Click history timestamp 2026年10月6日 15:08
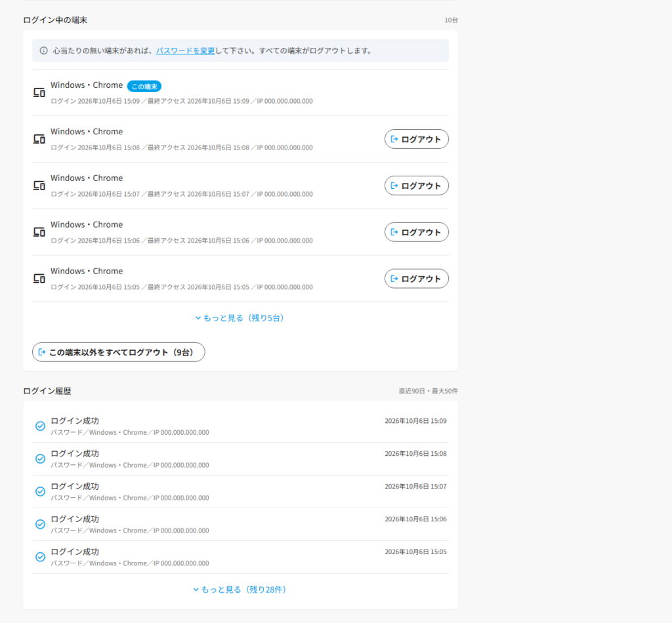Screen dimensions: 672x623 [415, 453]
